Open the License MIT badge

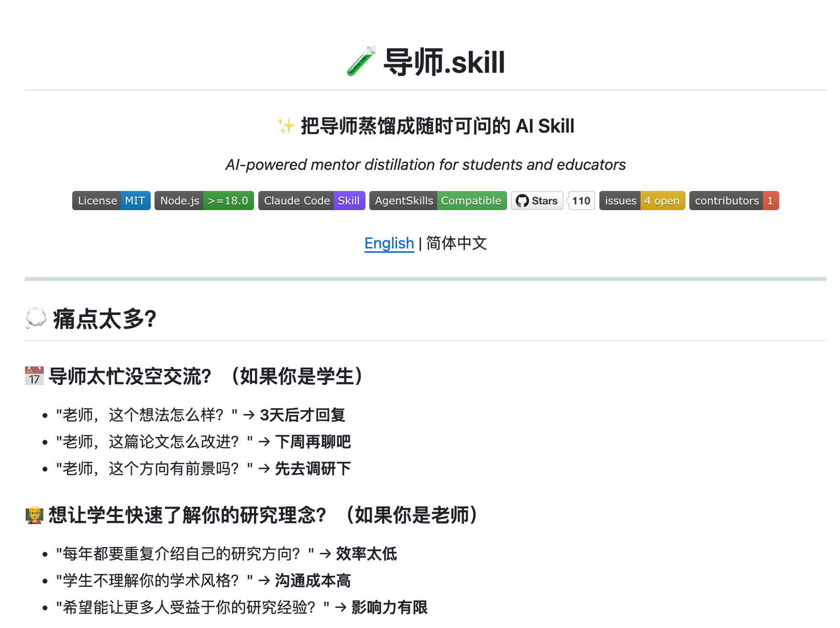click(111, 201)
